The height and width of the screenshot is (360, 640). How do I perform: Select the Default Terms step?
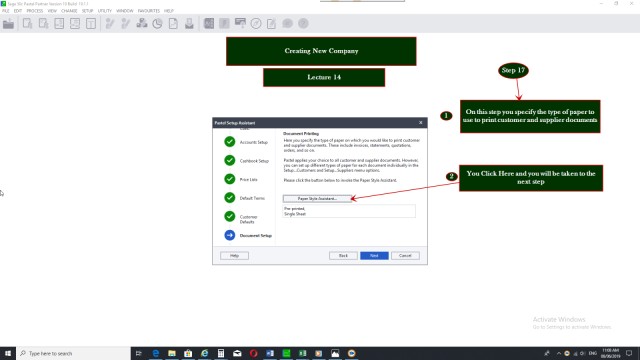[252, 198]
